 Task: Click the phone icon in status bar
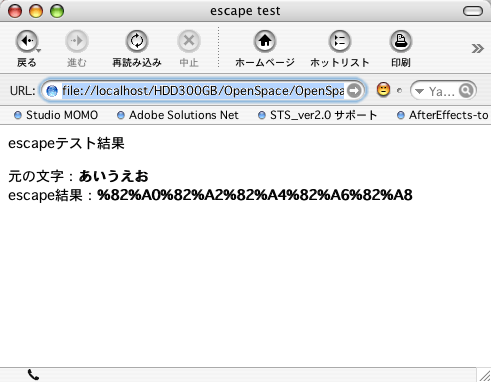click(x=33, y=375)
